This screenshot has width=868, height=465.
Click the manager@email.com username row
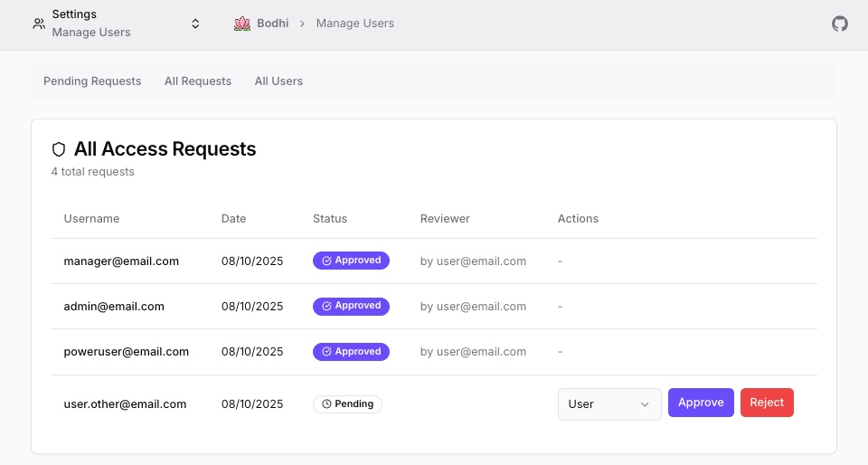coord(121,261)
